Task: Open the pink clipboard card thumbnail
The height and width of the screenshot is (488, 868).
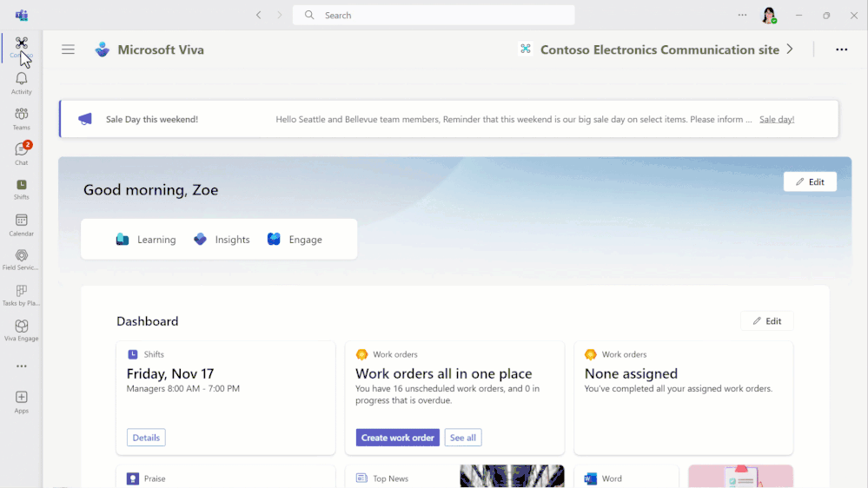Action: click(x=740, y=477)
